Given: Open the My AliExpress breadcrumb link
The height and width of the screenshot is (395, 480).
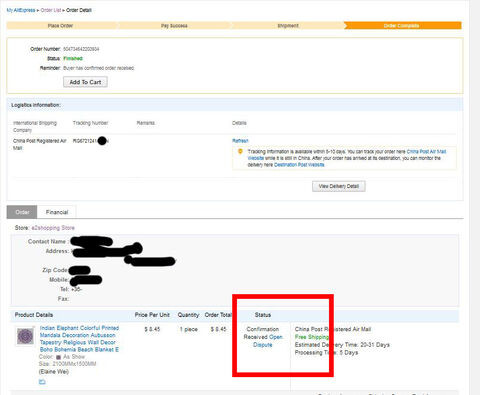Looking at the screenshot, I should pos(21,10).
